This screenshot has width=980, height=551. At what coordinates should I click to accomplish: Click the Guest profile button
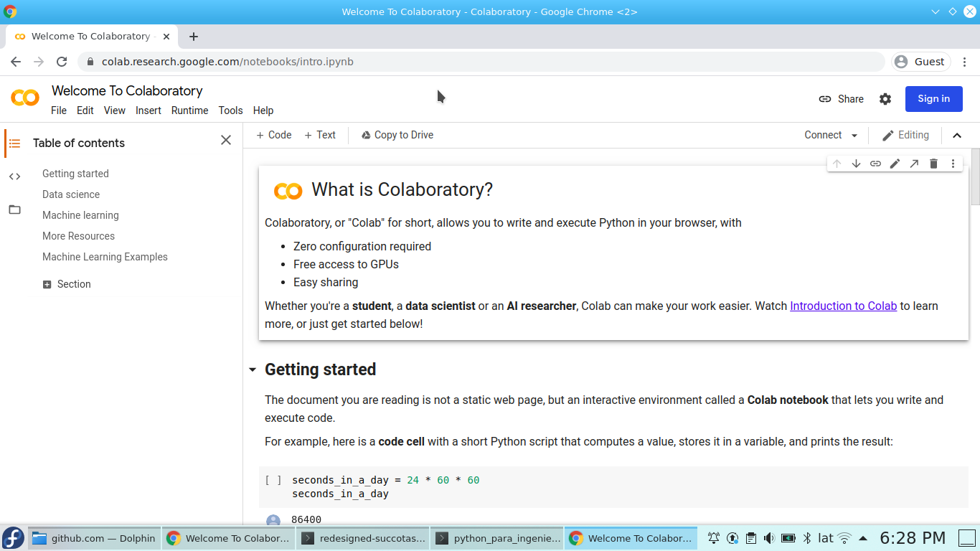point(921,62)
